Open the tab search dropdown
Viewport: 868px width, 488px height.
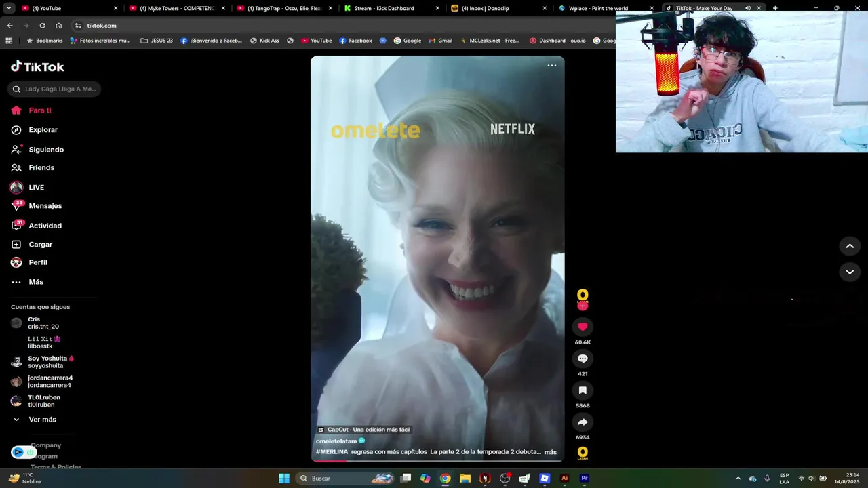click(8, 8)
